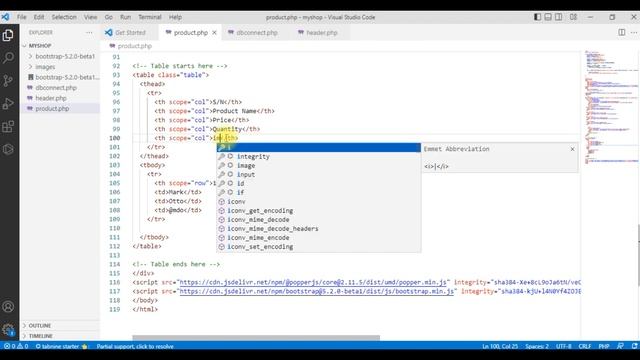Screen dimensions: 640x360
Task: Close Emmet Abbreviation details panel
Action: [572, 149]
